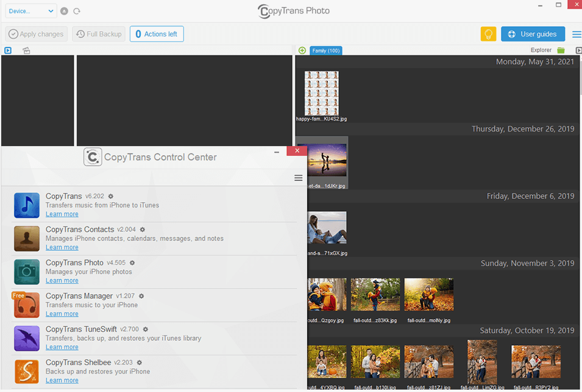Click the album icon on left pane toolbar
This screenshot has width=582, height=392.
point(26,51)
